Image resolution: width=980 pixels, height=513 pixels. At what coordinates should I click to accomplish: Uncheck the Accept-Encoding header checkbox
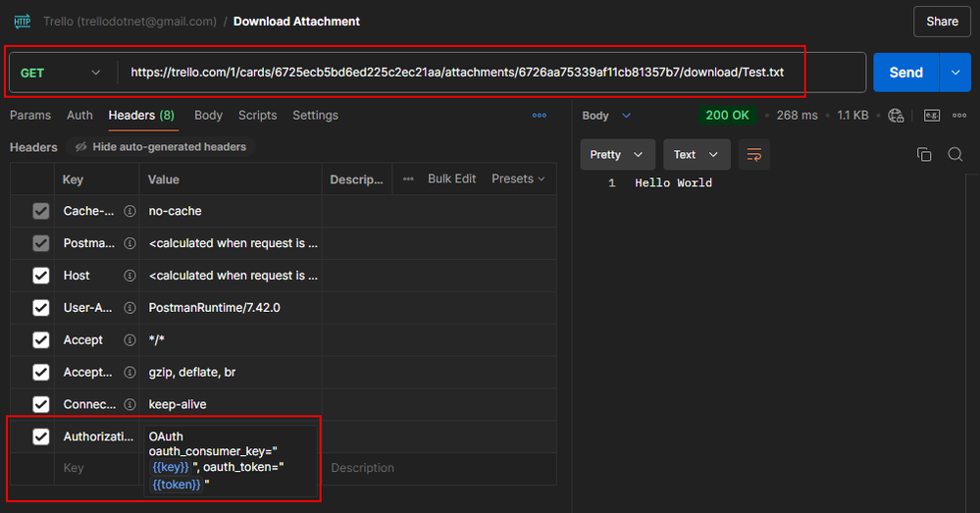tap(40, 373)
